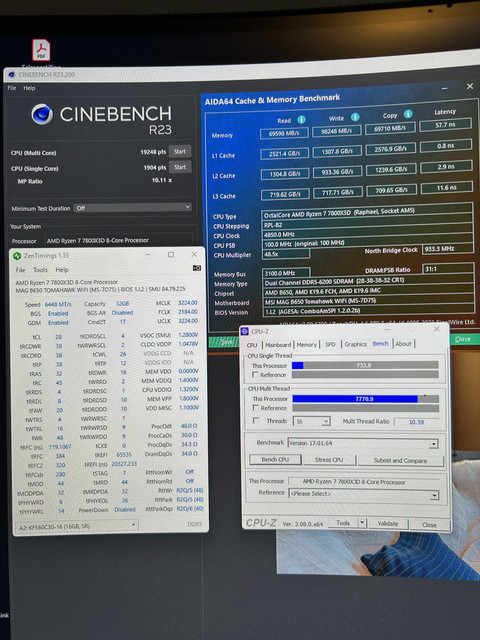Switch to Graphics tab in CPU-Z

click(x=356, y=344)
